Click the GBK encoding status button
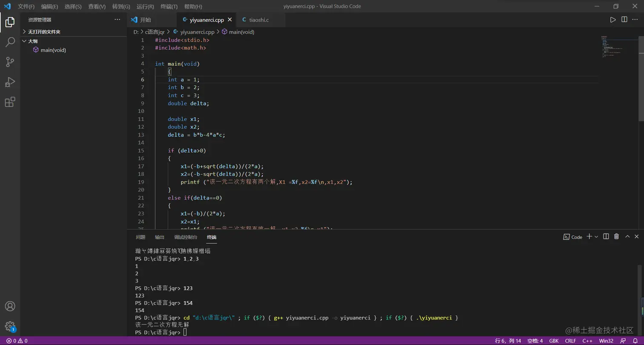 pos(554,341)
